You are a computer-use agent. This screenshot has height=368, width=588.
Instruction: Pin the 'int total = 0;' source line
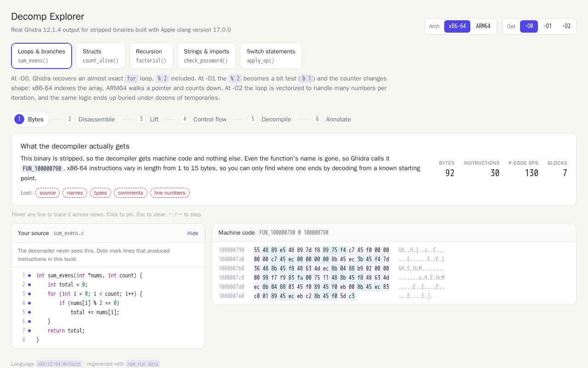tap(108, 285)
